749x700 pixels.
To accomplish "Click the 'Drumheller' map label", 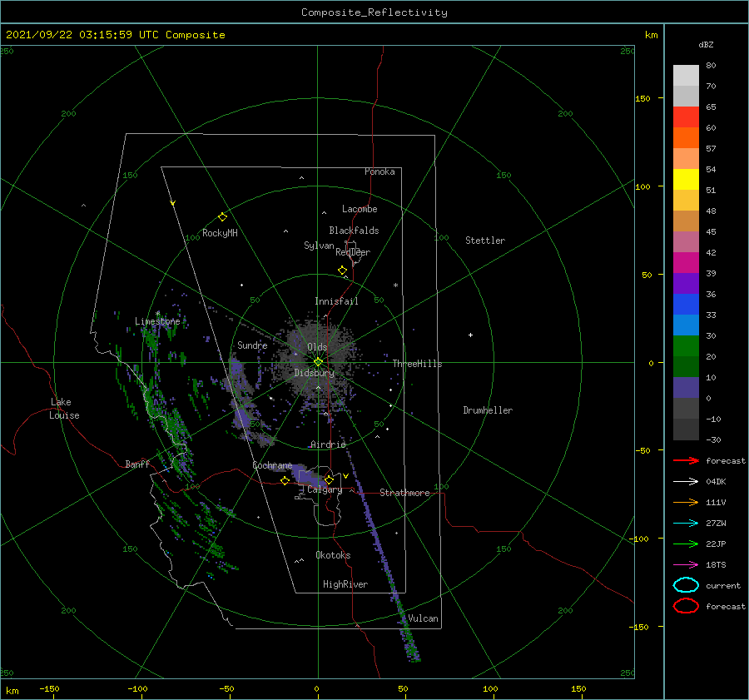I will (488, 410).
